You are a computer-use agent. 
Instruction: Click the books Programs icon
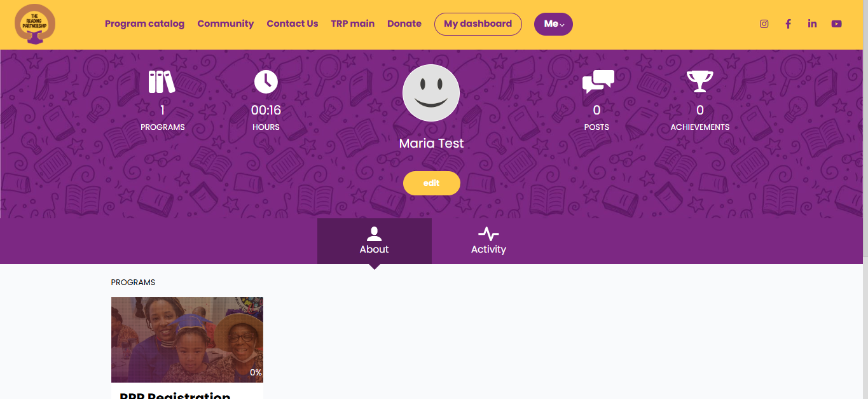coord(162,81)
